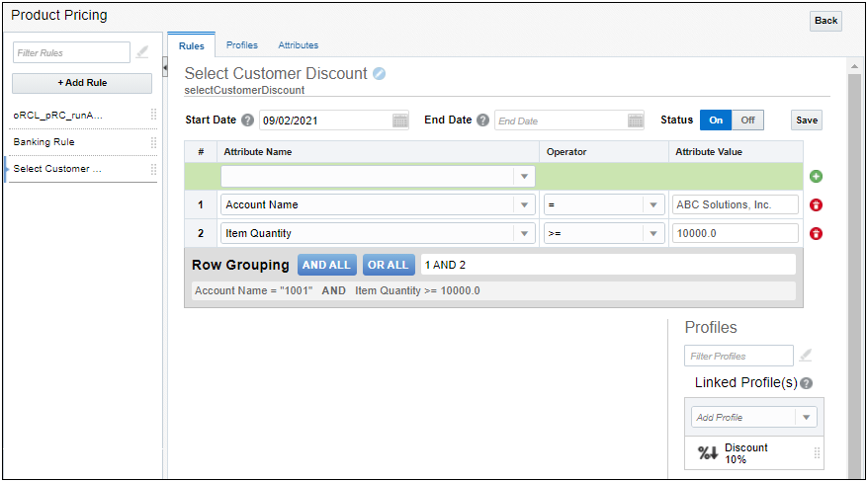Click the Discount 10% percent-down icon
This screenshot has width=868, height=482.
click(708, 453)
